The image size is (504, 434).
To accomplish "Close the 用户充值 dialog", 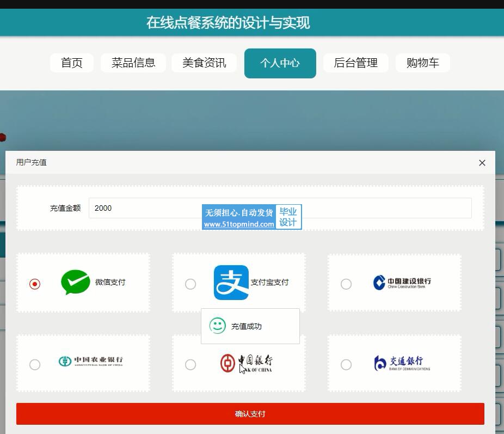I will coord(482,163).
